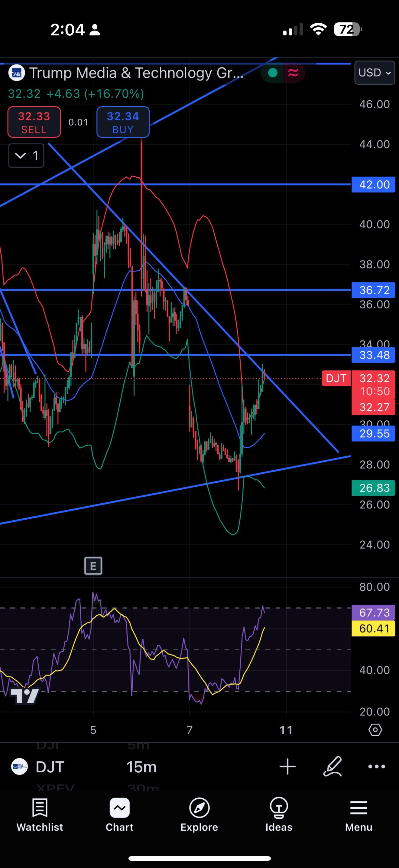Screen dimensions: 399x868
Task: Tap the 32.34 BUY button
Action: coord(123,122)
